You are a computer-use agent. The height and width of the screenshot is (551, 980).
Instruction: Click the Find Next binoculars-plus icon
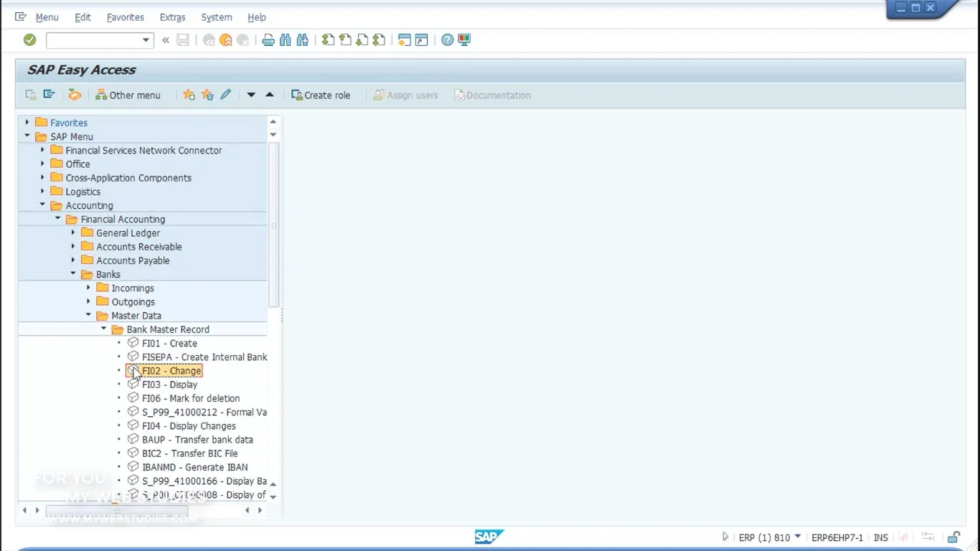(303, 40)
